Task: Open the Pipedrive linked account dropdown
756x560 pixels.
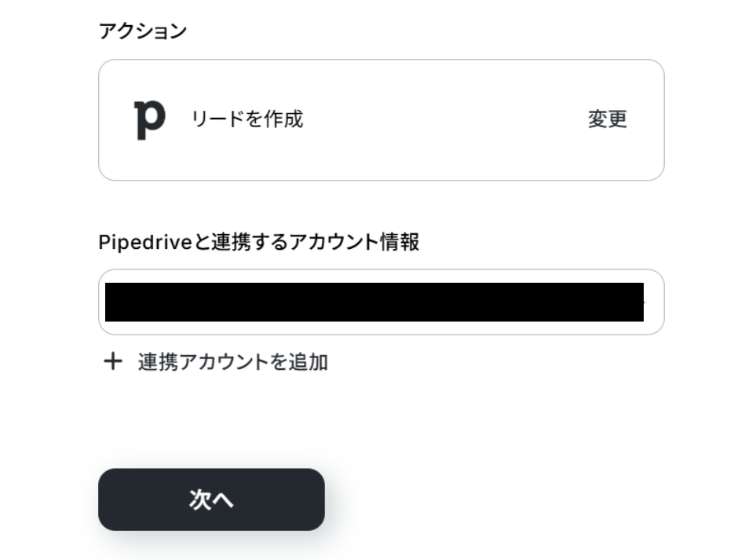Action: pyautogui.click(x=381, y=302)
